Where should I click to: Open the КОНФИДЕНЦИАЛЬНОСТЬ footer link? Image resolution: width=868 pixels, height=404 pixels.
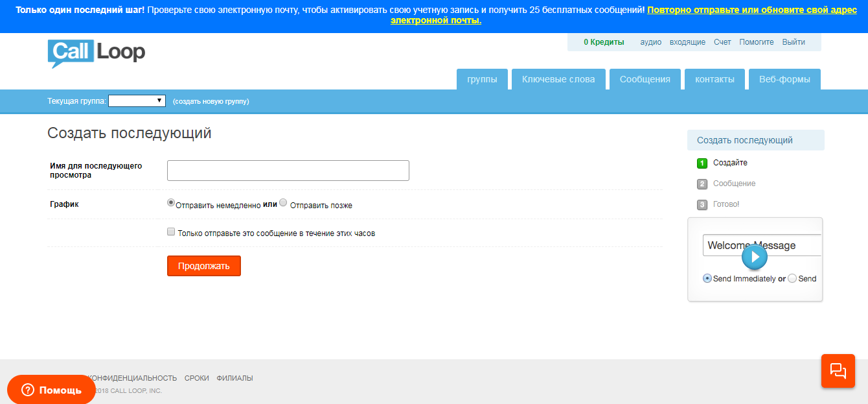[132, 378]
